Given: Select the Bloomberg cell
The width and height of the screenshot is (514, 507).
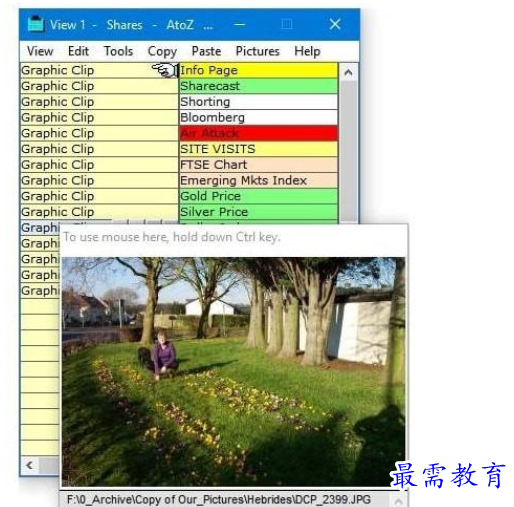Looking at the screenshot, I should [259, 117].
